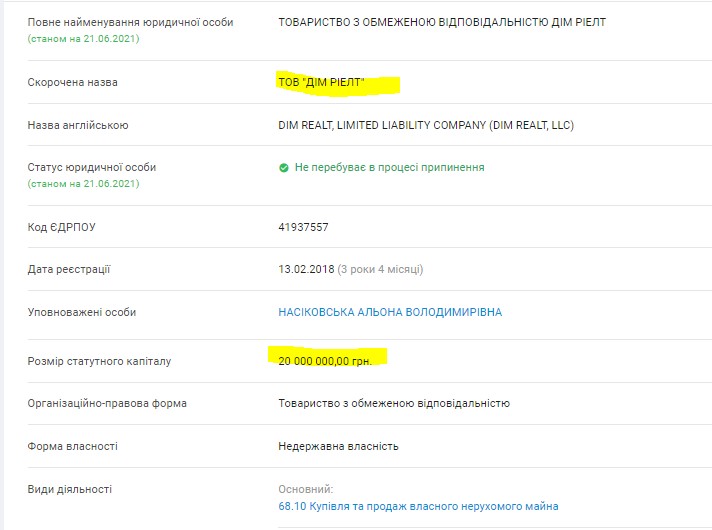
Task: Click the Недержавна власність value
Action: [x=338, y=446]
